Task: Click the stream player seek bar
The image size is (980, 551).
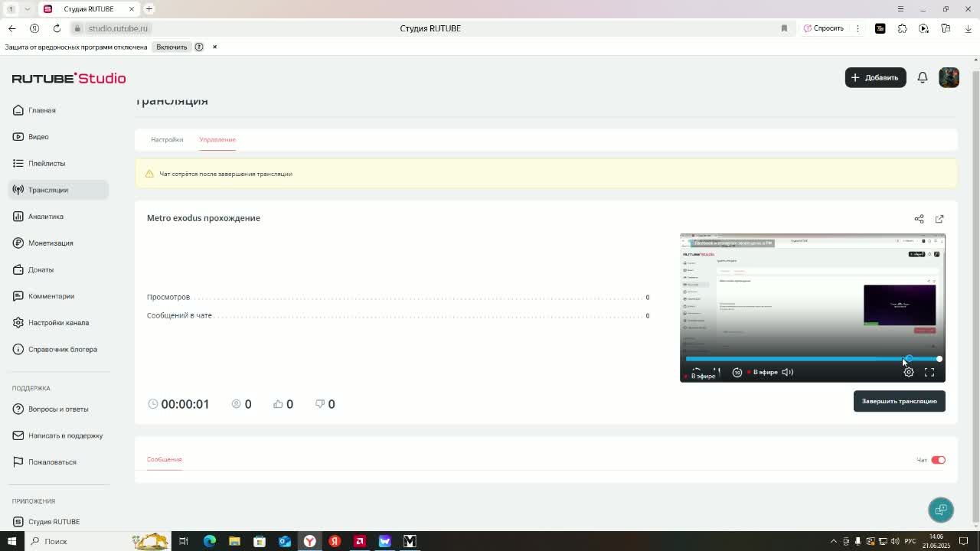Action: click(x=812, y=358)
